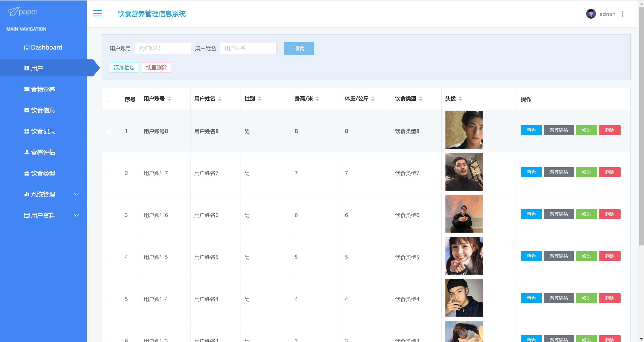Screen dimensions: 644x342
Task: Click 查看 for 用户账号8
Action: pos(531,130)
